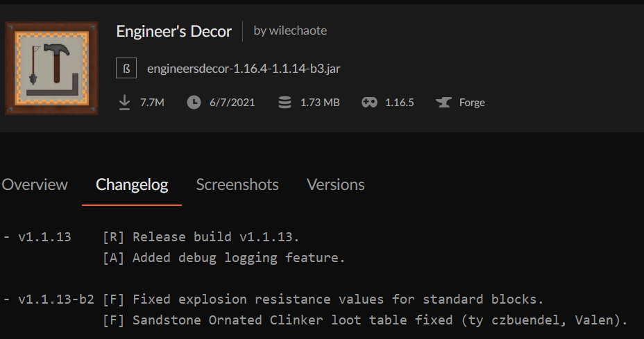This screenshot has height=339, width=644.
Task: Select the Changelog tab
Action: coord(132,185)
